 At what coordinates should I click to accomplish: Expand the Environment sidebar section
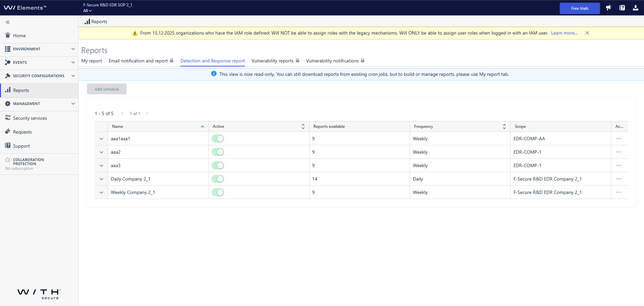point(39,49)
